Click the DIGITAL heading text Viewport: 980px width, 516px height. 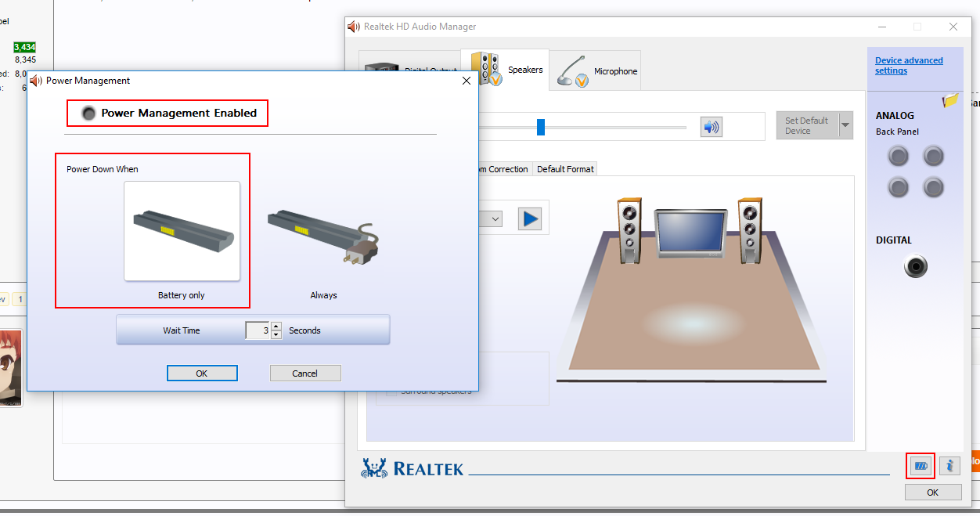tap(894, 240)
